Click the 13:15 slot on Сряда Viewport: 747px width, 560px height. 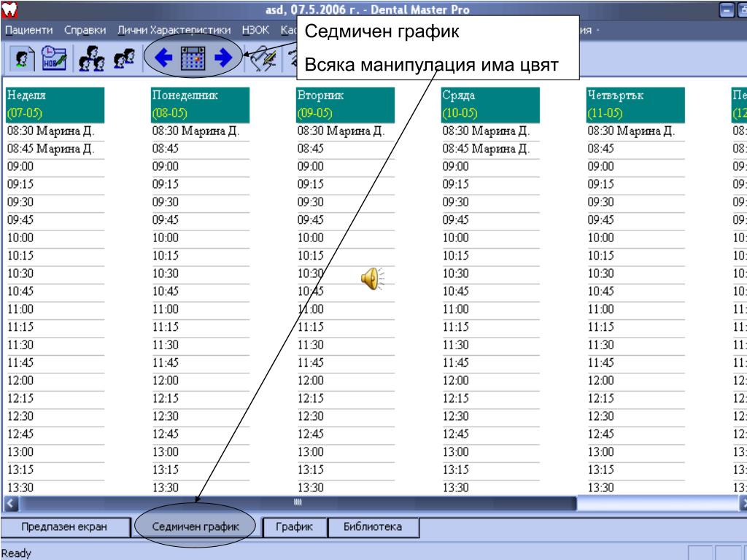(490, 470)
